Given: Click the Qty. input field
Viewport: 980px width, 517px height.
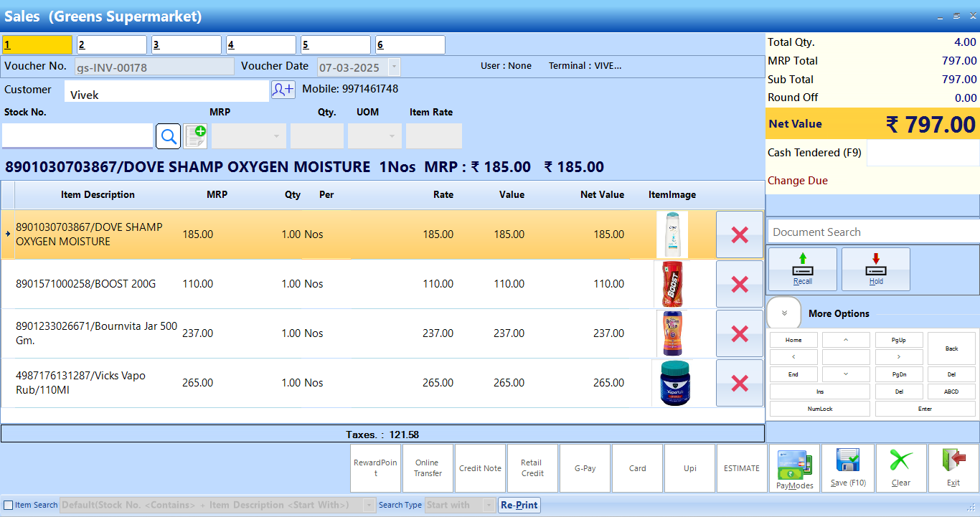Looking at the screenshot, I should tap(317, 136).
